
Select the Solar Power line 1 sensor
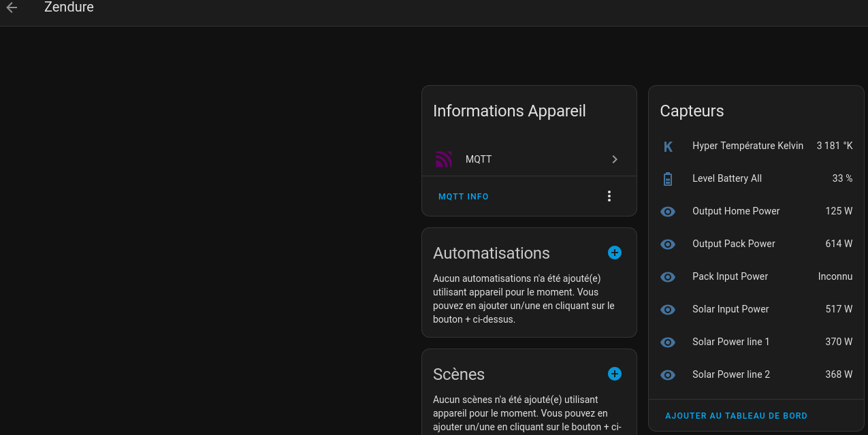click(x=730, y=342)
